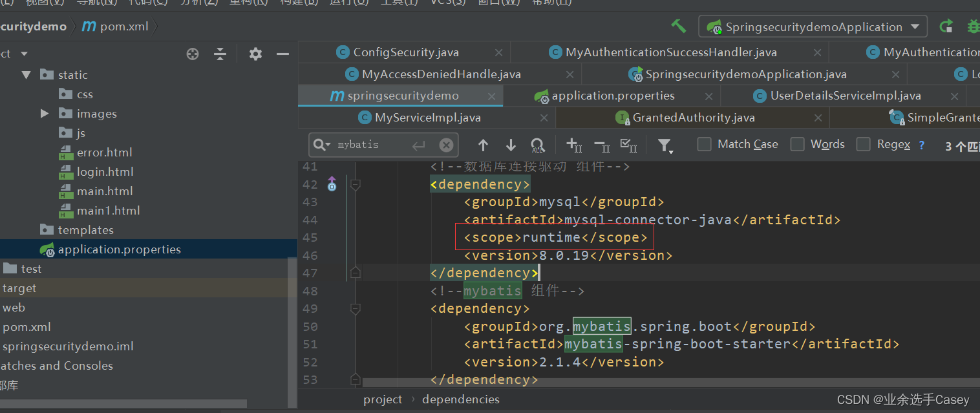The image size is (980, 413).
Task: Fold the closing dependency tag at line 53
Action: coord(355,379)
